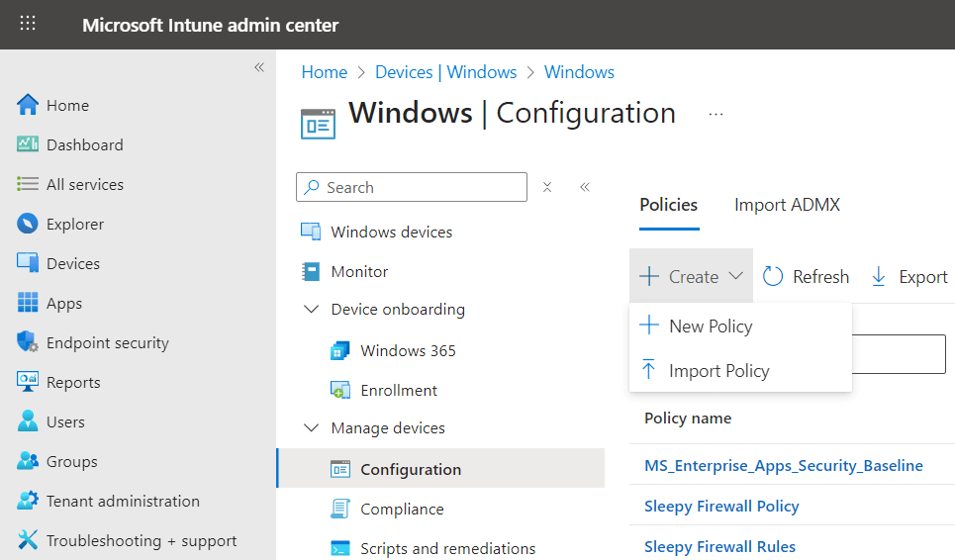This screenshot has width=955, height=560.
Task: Open the Sleepy Firewall Policy link
Action: (721, 506)
